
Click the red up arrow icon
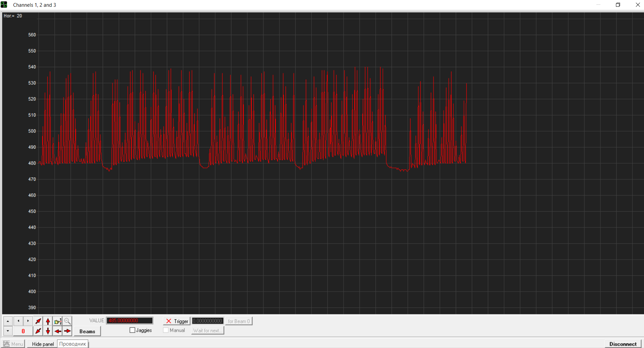[x=48, y=321]
